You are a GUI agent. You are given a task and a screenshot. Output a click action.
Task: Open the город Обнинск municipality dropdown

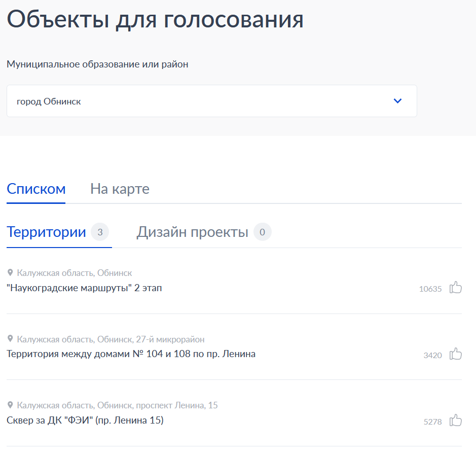[x=211, y=101]
